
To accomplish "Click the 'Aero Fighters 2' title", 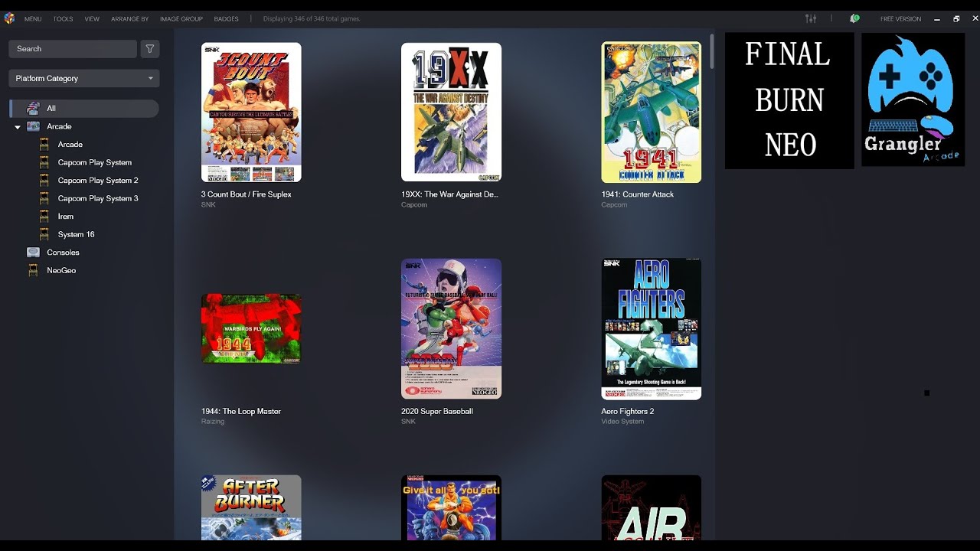I will [x=627, y=412].
